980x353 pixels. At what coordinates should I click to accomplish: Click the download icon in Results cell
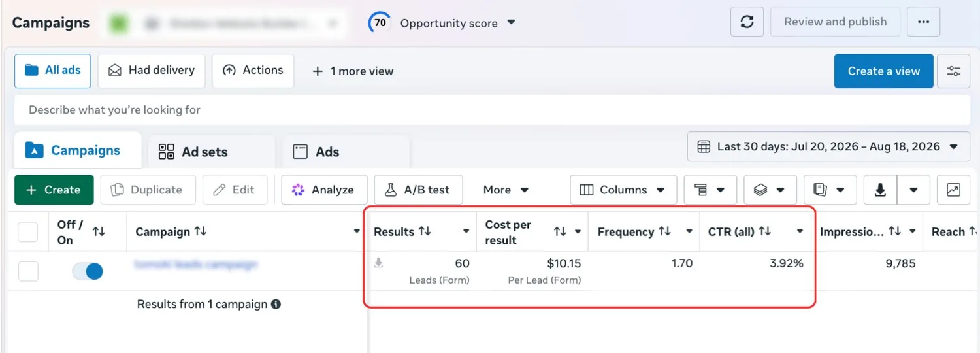coord(378,263)
